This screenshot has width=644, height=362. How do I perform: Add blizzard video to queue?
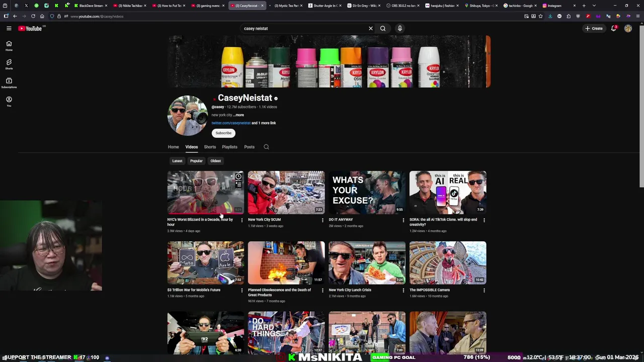tap(238, 185)
